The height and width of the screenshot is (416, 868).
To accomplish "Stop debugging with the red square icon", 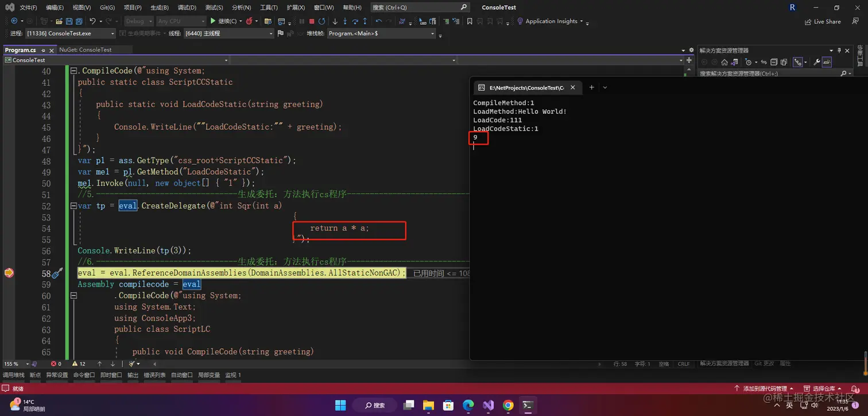I will coord(312,21).
